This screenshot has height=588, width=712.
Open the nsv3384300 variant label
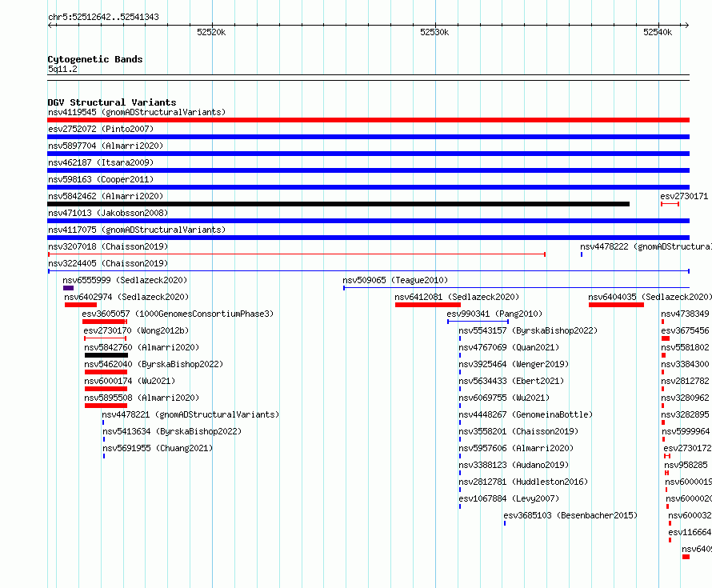point(685,364)
